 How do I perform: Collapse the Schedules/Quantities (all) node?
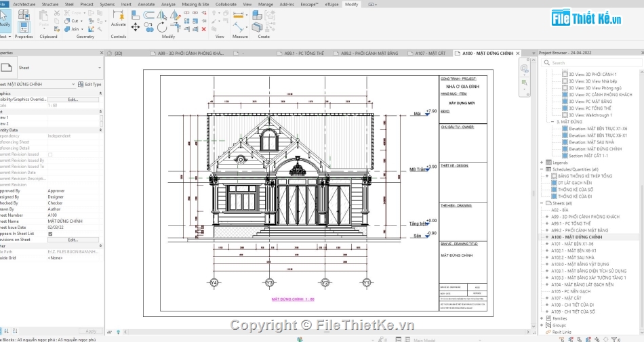[x=542, y=169]
